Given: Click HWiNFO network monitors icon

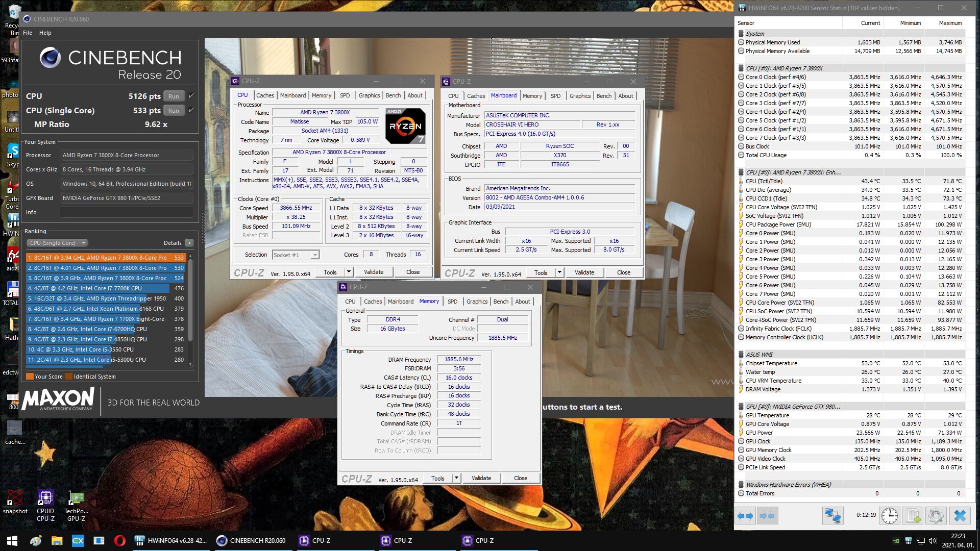Looking at the screenshot, I should click(832, 516).
